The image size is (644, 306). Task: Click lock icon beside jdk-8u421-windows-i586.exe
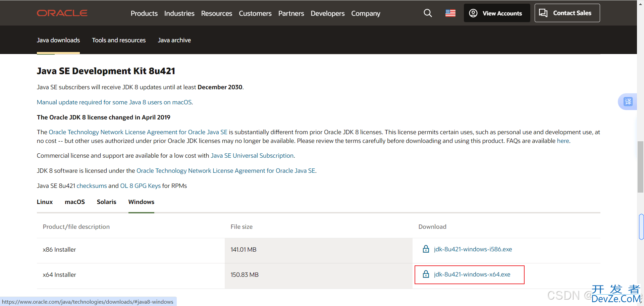pyautogui.click(x=426, y=249)
